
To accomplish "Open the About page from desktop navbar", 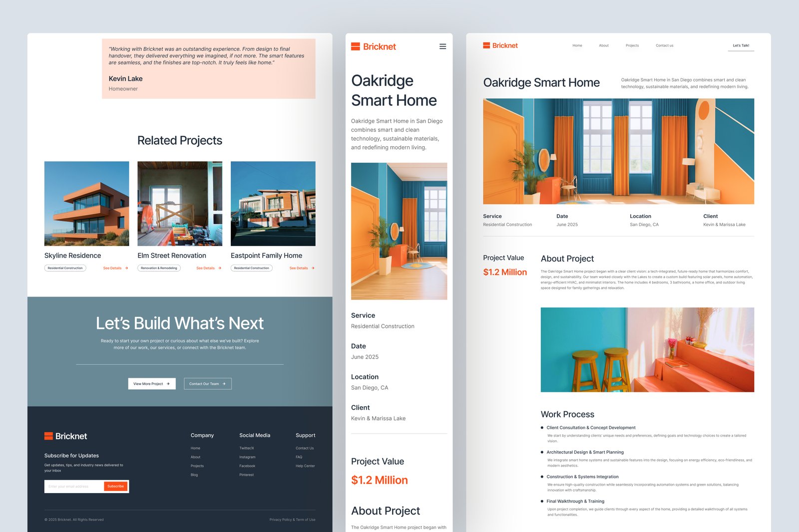I will pyautogui.click(x=603, y=45).
